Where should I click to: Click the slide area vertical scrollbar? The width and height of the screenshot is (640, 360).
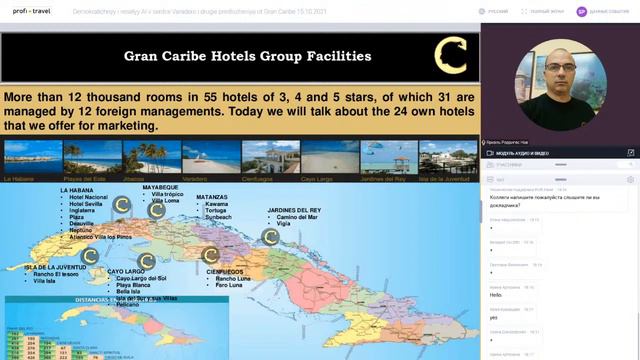click(x=480, y=211)
